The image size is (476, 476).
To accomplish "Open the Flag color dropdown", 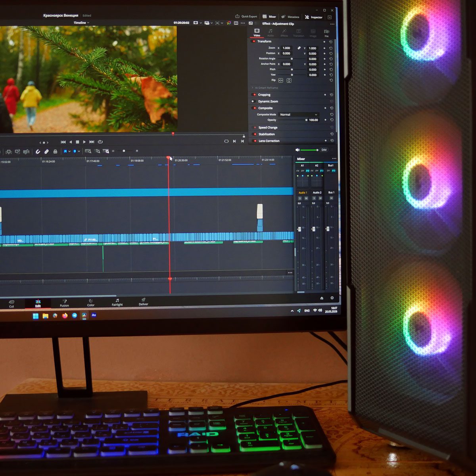I will click(70, 152).
